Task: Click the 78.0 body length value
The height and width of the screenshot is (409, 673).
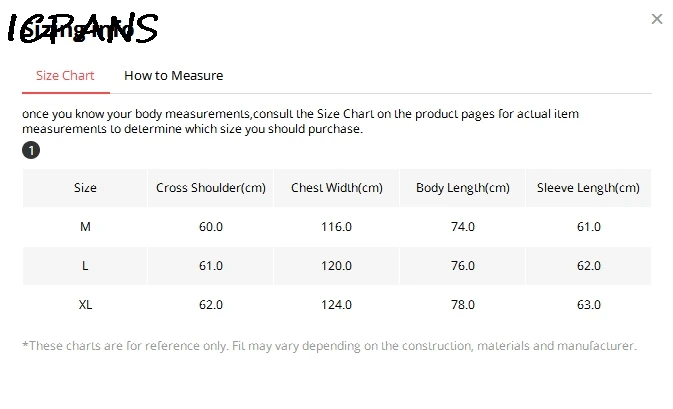Action: 462,305
